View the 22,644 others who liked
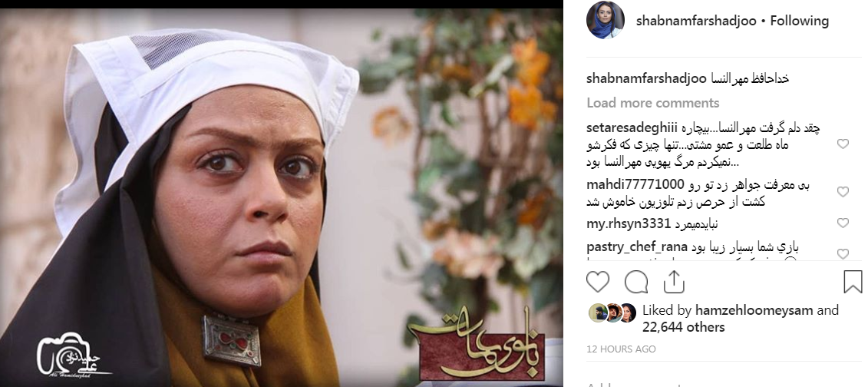 click(x=683, y=327)
